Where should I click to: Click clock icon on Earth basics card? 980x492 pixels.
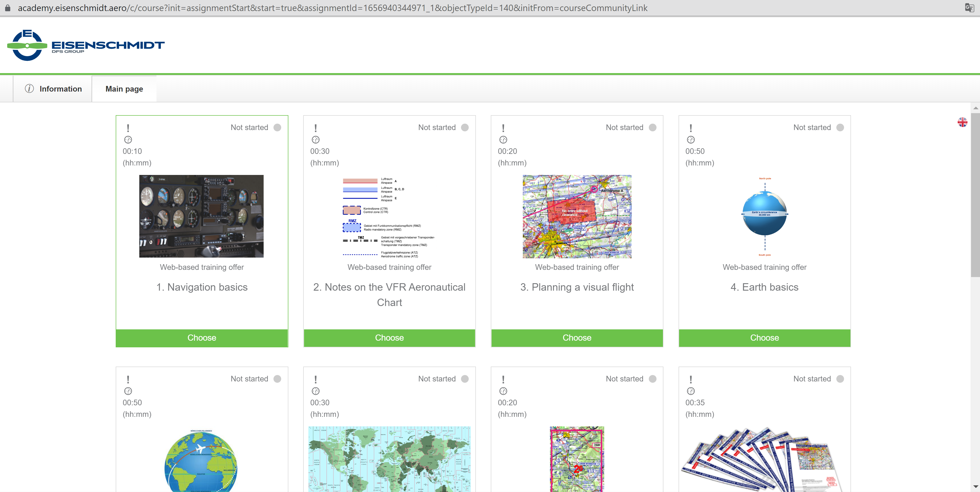tap(691, 140)
